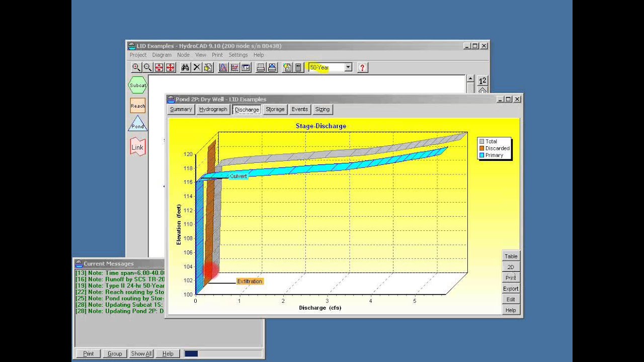Viewport: 644px width, 362px height.
Task: Select the Pond node tool
Action: pos(138,124)
